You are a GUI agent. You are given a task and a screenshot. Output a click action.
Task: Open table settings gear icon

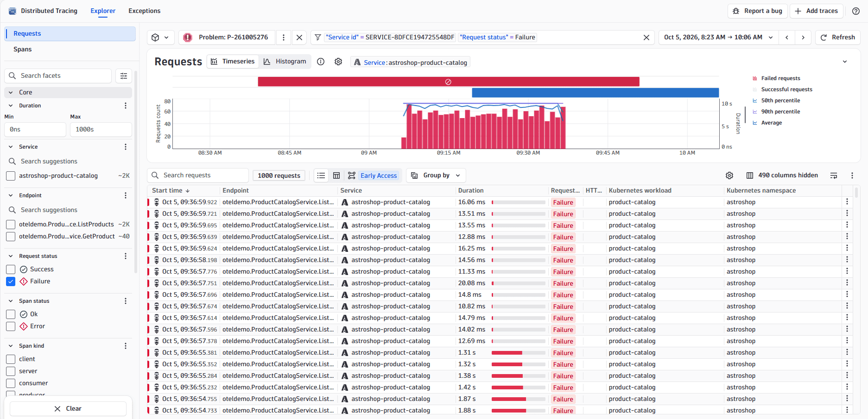729,175
